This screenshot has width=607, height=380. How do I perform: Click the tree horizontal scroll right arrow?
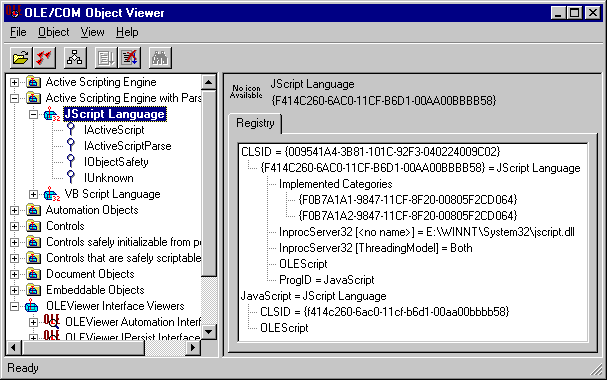[192, 347]
